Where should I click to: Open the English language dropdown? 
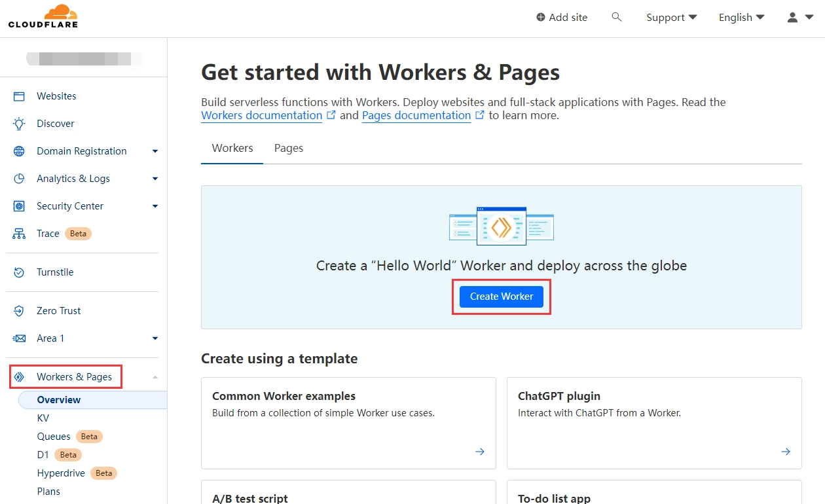741,18
